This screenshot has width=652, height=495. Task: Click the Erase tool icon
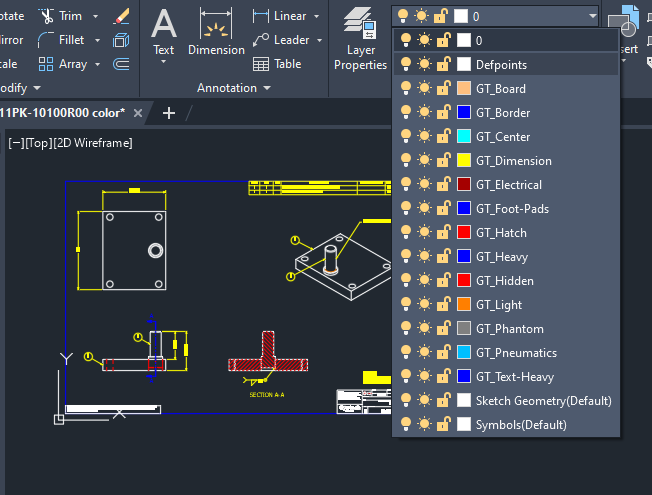pyautogui.click(x=121, y=16)
